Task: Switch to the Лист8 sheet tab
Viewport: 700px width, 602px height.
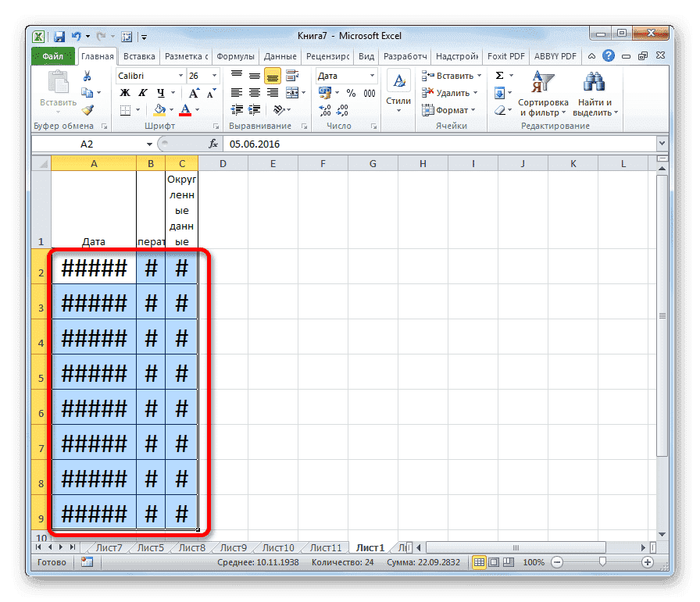Action: [x=191, y=547]
